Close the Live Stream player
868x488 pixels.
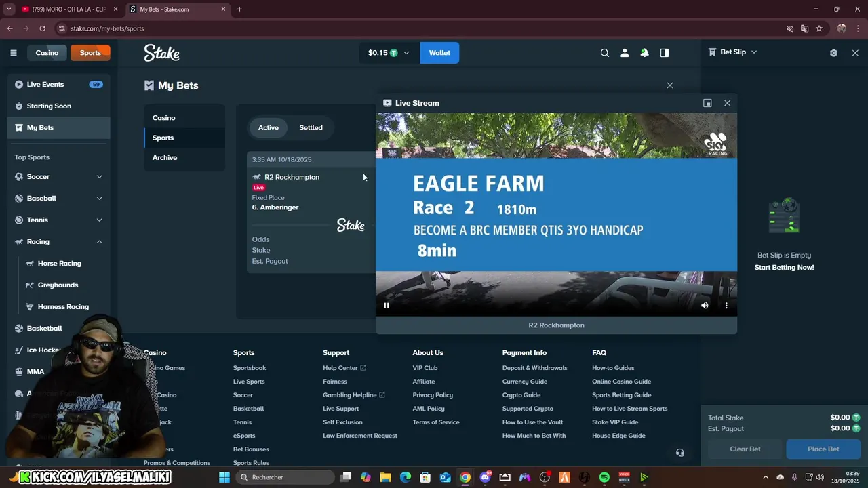click(727, 103)
